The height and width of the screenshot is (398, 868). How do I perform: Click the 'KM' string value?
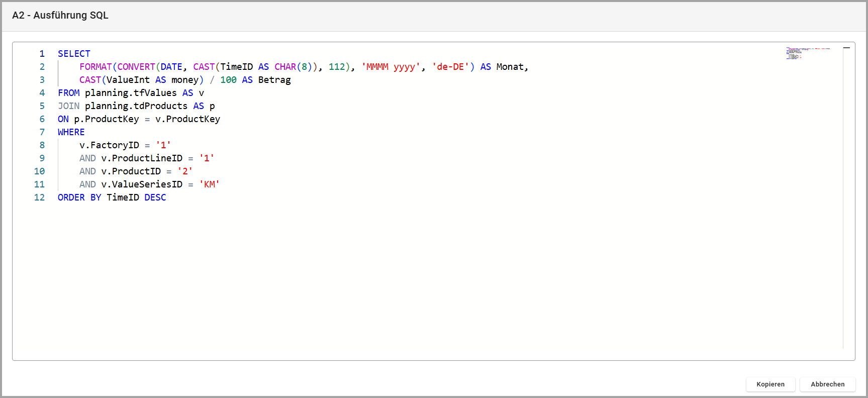(x=209, y=184)
